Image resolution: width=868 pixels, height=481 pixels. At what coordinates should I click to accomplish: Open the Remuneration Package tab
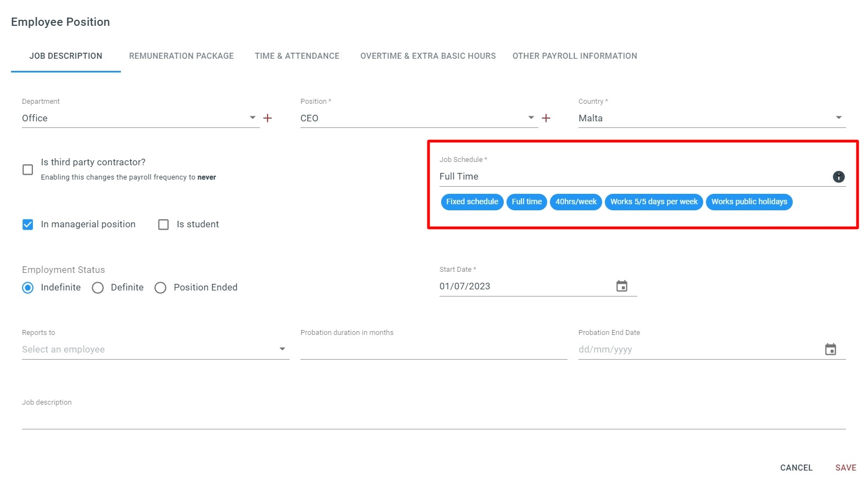point(181,56)
